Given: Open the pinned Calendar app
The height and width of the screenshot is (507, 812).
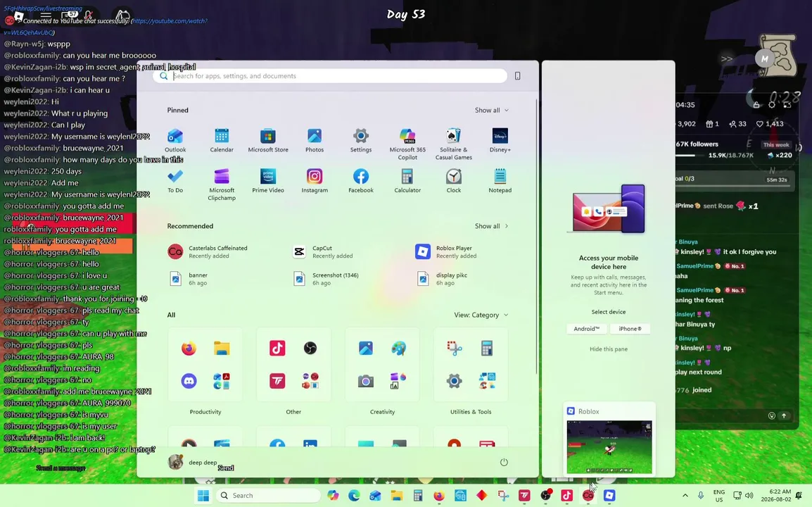Looking at the screenshot, I should click(222, 141).
